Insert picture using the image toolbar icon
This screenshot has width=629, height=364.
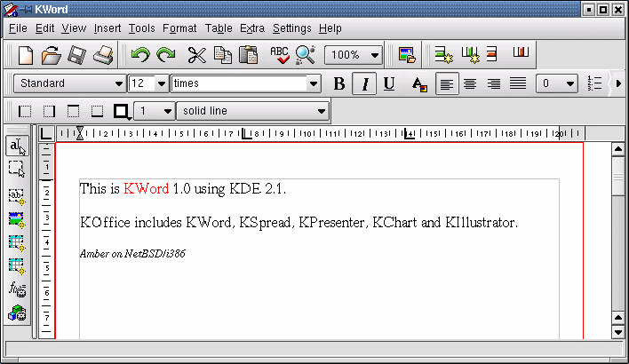(407, 55)
